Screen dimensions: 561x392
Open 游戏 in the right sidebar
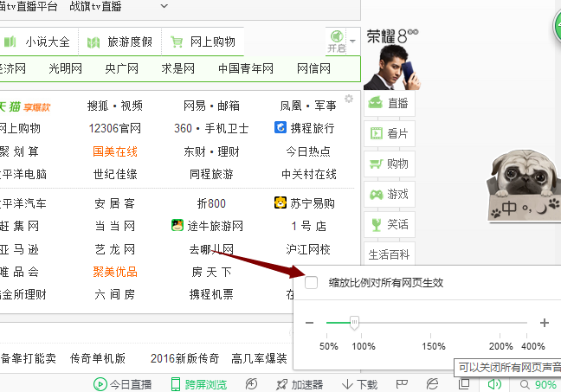pyautogui.click(x=390, y=194)
